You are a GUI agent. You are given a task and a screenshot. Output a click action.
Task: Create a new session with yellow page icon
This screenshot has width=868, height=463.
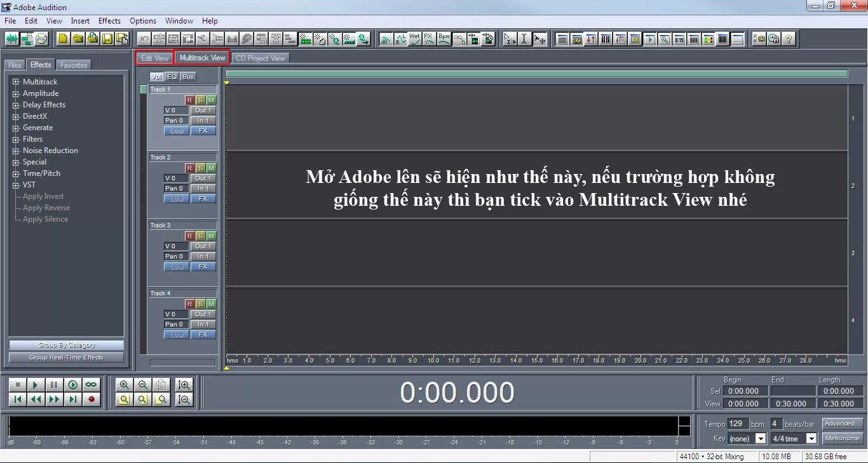(63, 39)
